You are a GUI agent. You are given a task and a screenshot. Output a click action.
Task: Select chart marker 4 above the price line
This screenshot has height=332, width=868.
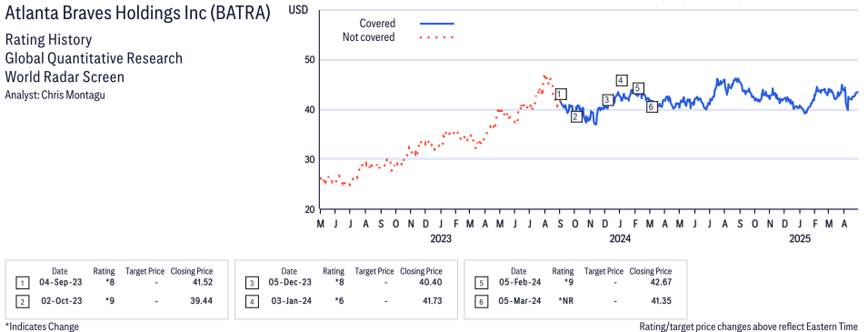click(x=622, y=80)
